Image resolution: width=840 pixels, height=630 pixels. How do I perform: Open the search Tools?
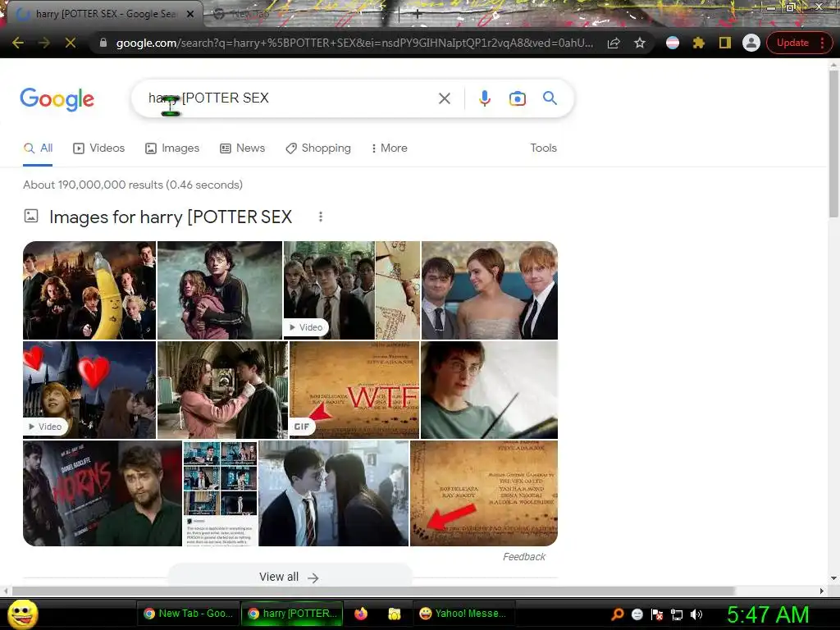[543, 148]
